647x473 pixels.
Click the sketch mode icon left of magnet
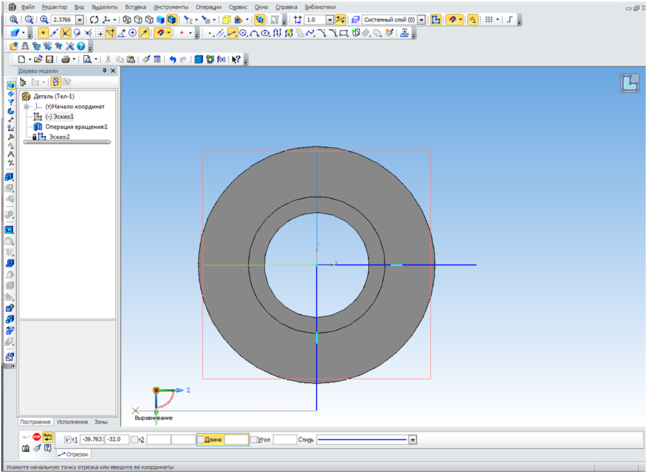tap(435, 19)
